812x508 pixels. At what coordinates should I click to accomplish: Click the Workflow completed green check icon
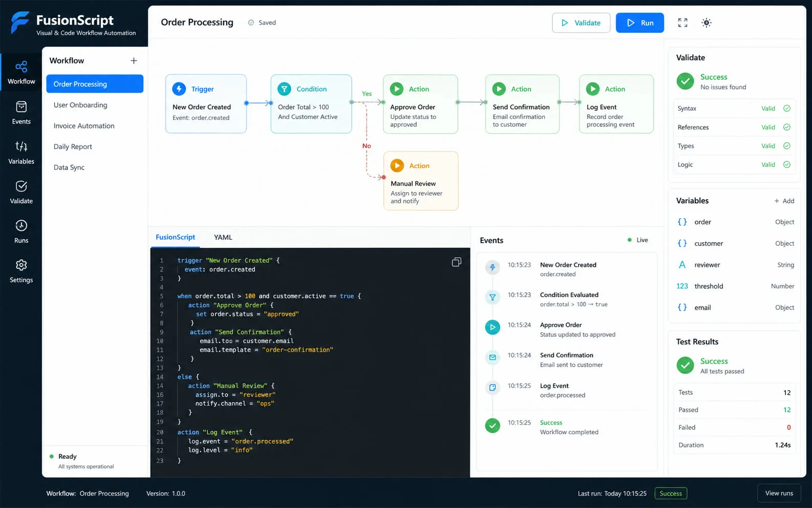tap(493, 426)
